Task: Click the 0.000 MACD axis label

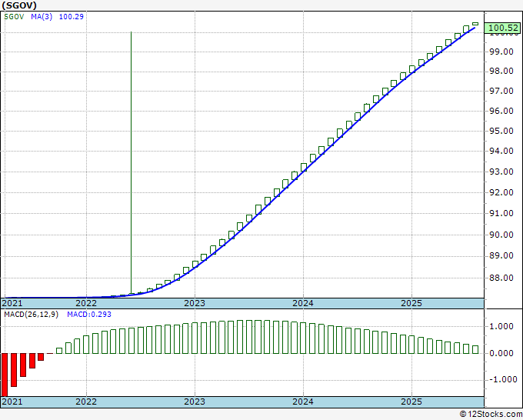Action: [x=501, y=353]
